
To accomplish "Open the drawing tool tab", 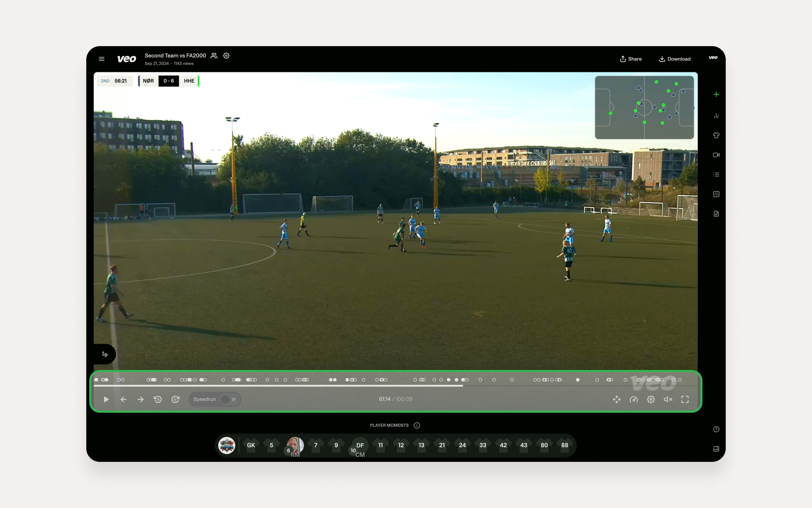I will pos(105,354).
